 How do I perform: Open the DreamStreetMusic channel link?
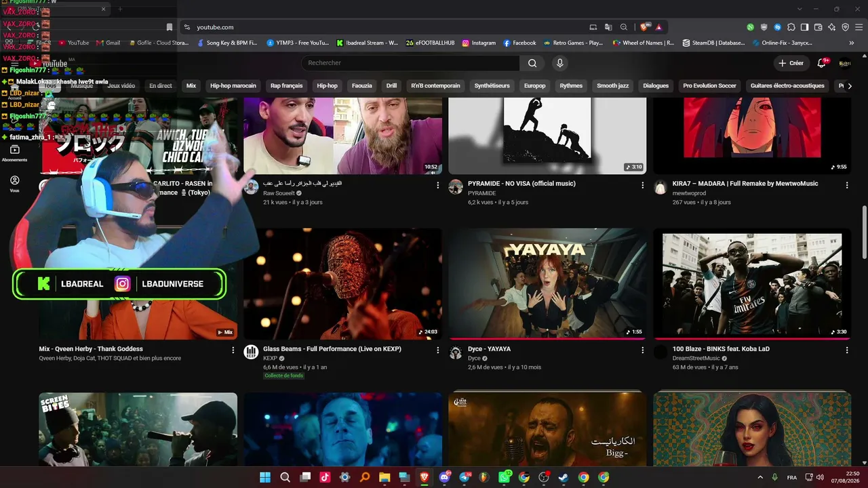696,359
